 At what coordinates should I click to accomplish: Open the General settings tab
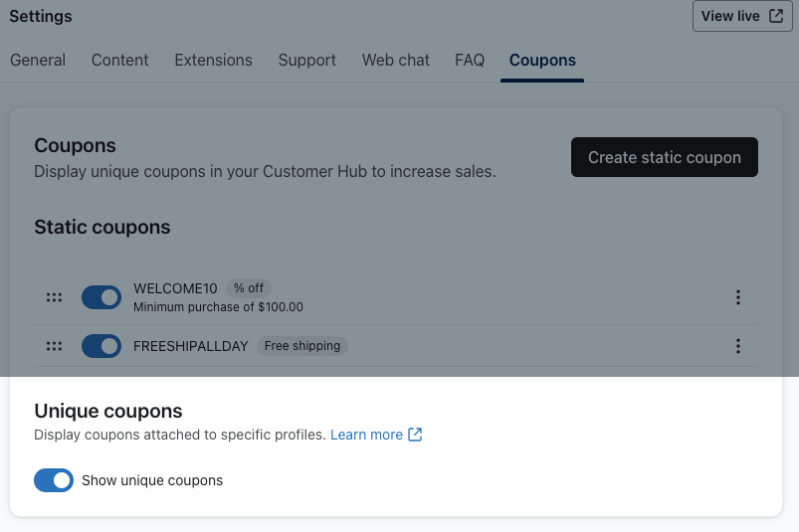pos(38,60)
